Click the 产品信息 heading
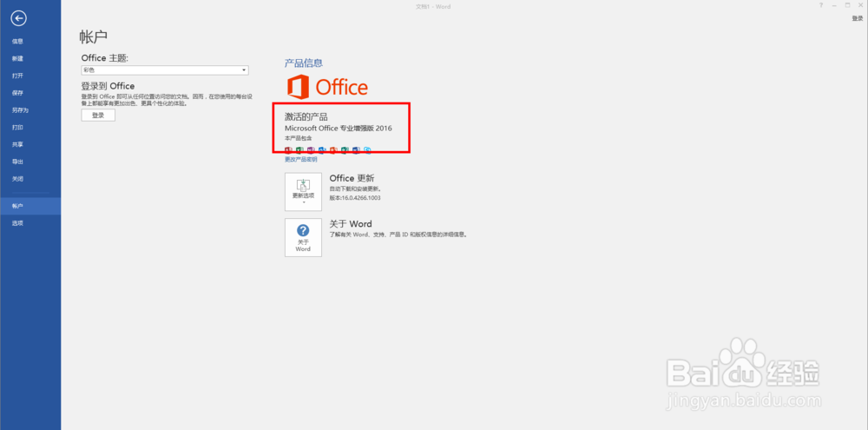The height and width of the screenshot is (430, 868). tap(303, 63)
